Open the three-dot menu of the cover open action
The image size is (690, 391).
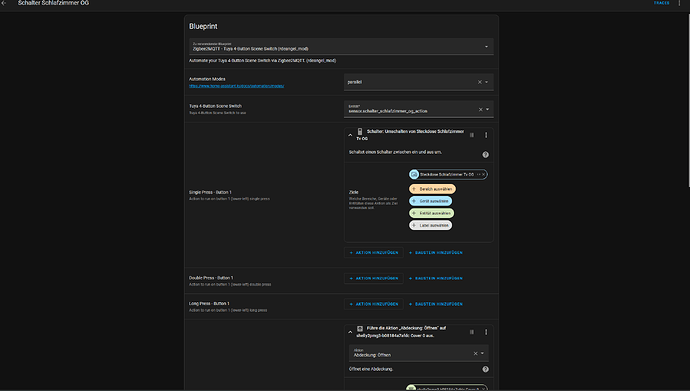(x=486, y=332)
